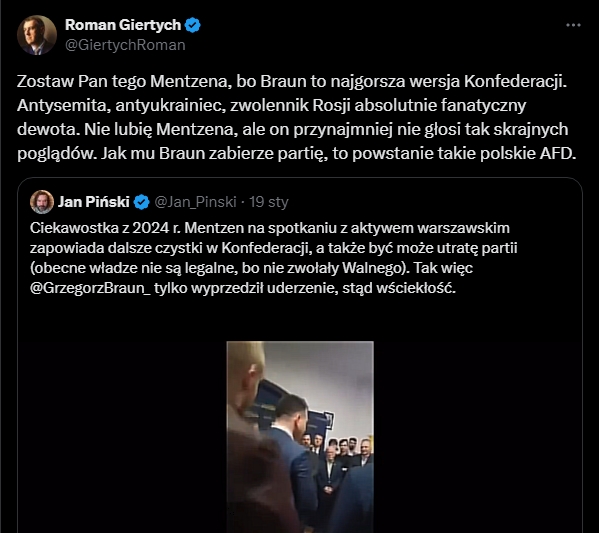Play the embedded Mentzen video thumbnail
This screenshot has width=599, height=533.
(x=300, y=437)
